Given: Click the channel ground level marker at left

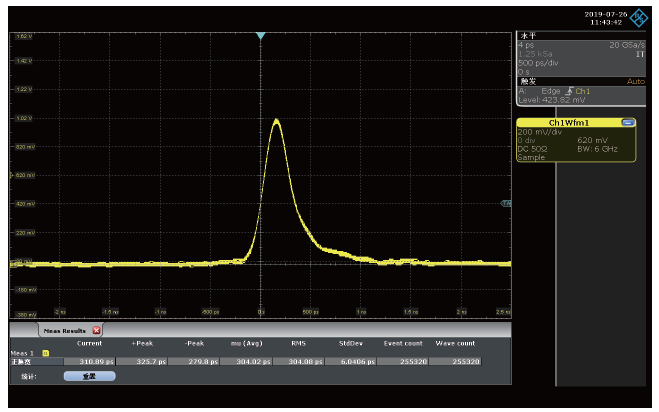Looking at the screenshot, I should pyautogui.click(x=12, y=264).
